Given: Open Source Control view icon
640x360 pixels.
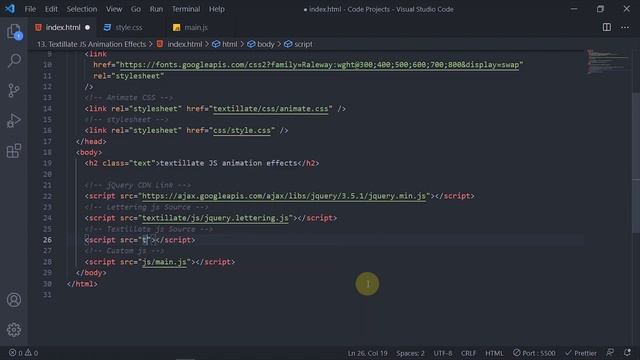Looking at the screenshot, I should coord(14,90).
